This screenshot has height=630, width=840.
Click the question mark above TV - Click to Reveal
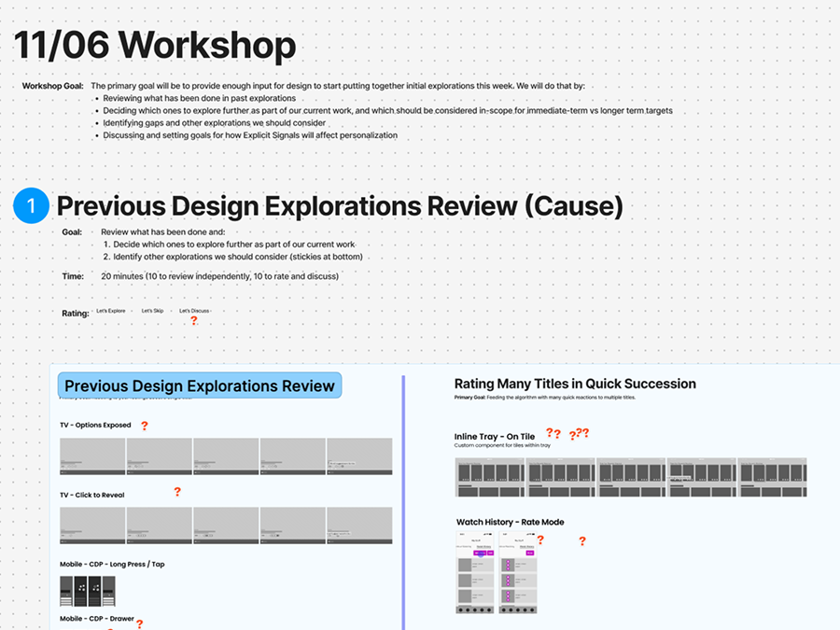coord(176,491)
